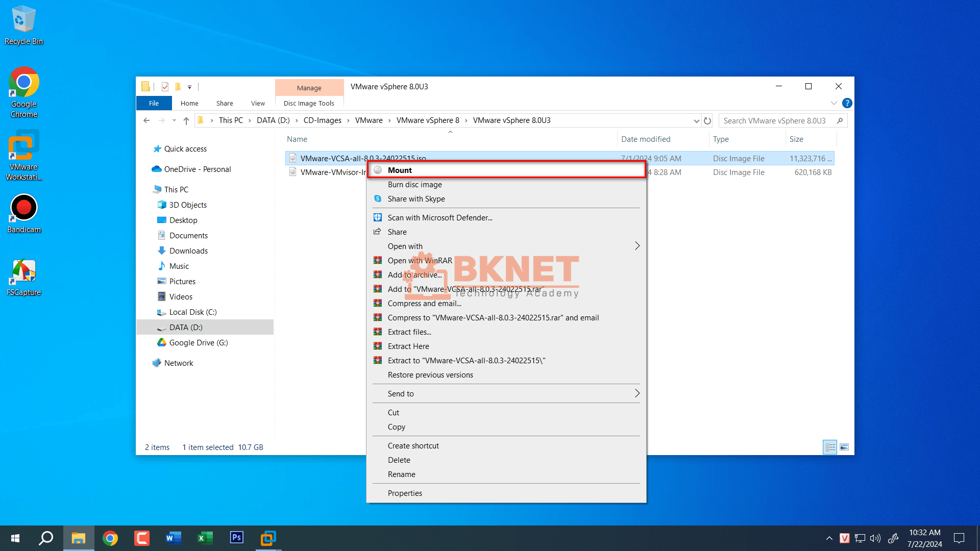The height and width of the screenshot is (551, 980).
Task: Switch to large icons view button
Action: [844, 447]
